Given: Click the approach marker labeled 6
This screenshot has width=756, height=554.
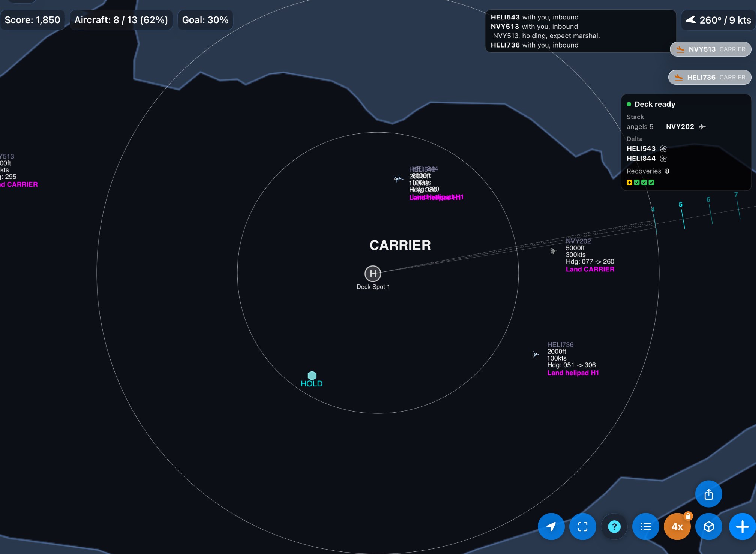Looking at the screenshot, I should click(x=708, y=199).
